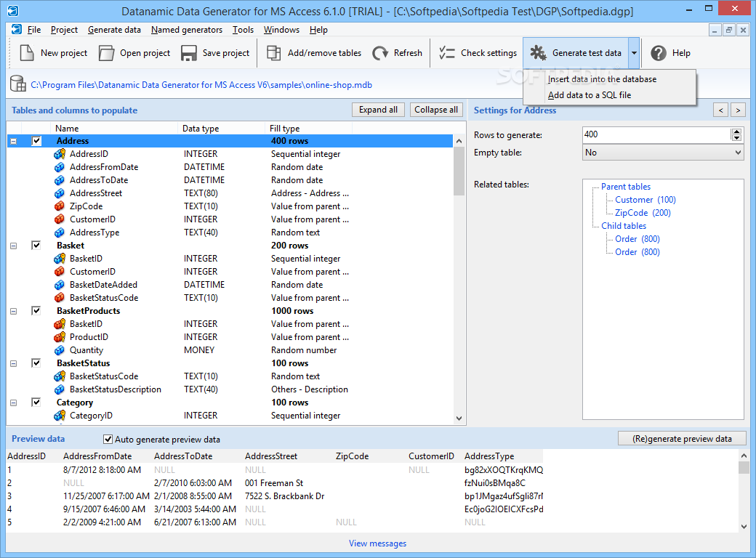
Task: Click the AddressFromDate column icon
Action: [x=60, y=166]
